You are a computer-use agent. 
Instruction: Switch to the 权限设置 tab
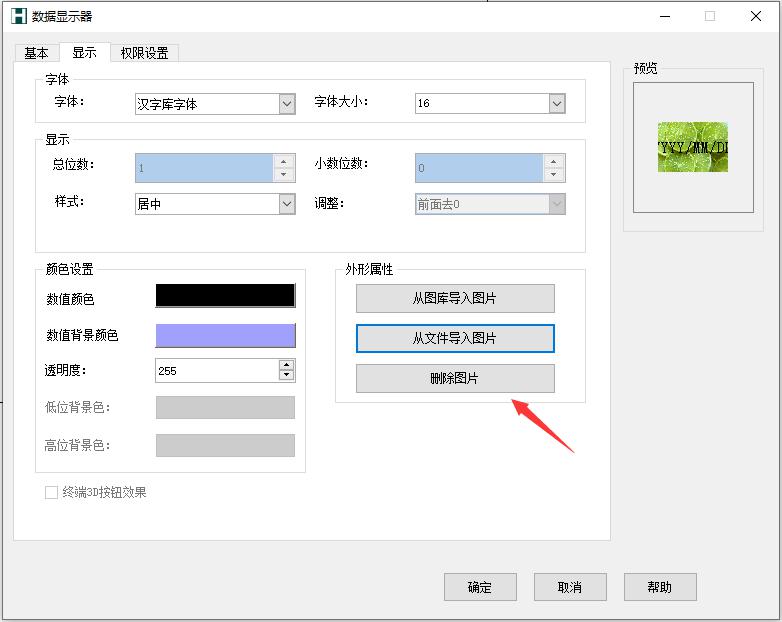[x=144, y=53]
